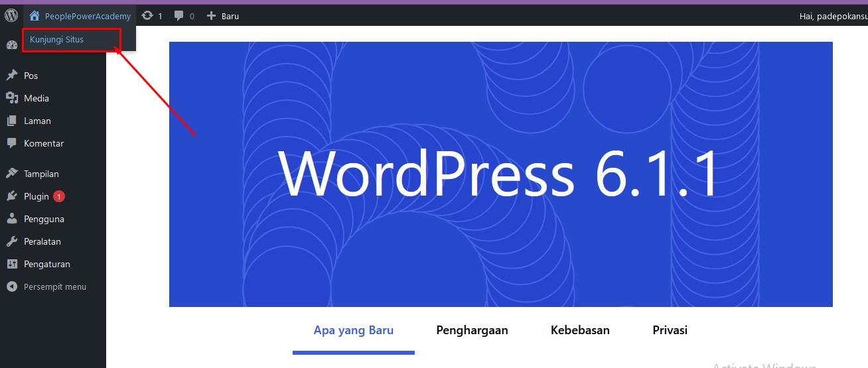Screen dimensions: 868x368
Task: Click the Laman pages icon
Action: coord(12,121)
